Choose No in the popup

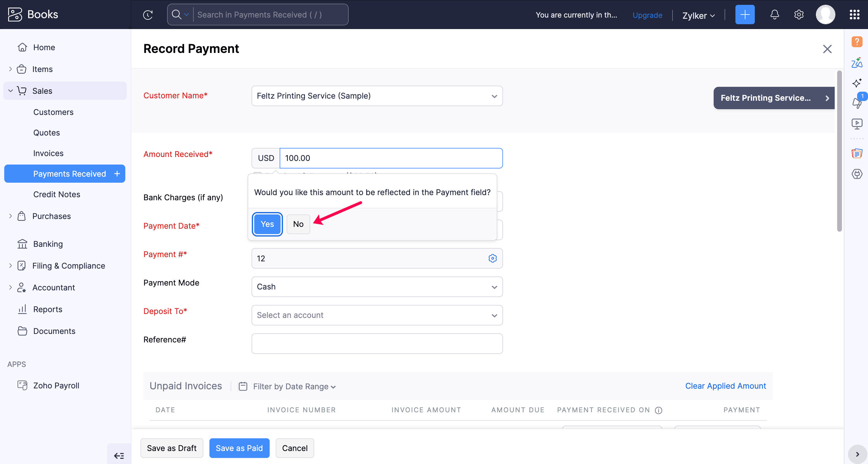tap(298, 224)
